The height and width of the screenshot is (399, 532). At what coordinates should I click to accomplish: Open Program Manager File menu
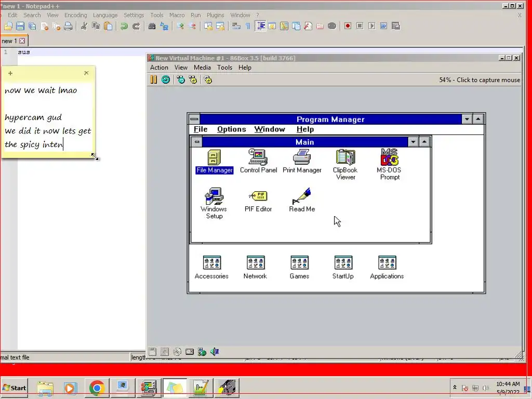(201, 129)
